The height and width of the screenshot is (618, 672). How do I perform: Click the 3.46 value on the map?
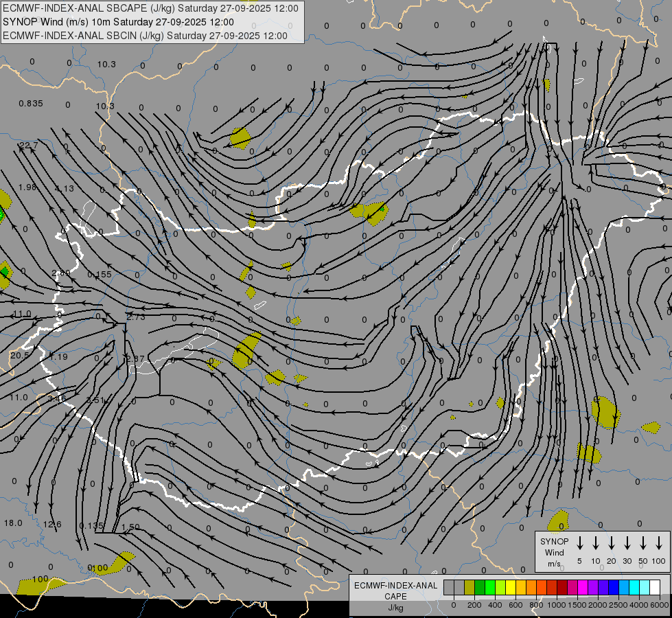(x=56, y=398)
